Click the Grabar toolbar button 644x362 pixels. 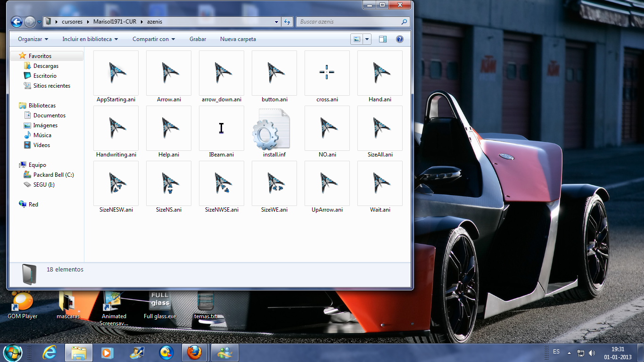tap(198, 39)
